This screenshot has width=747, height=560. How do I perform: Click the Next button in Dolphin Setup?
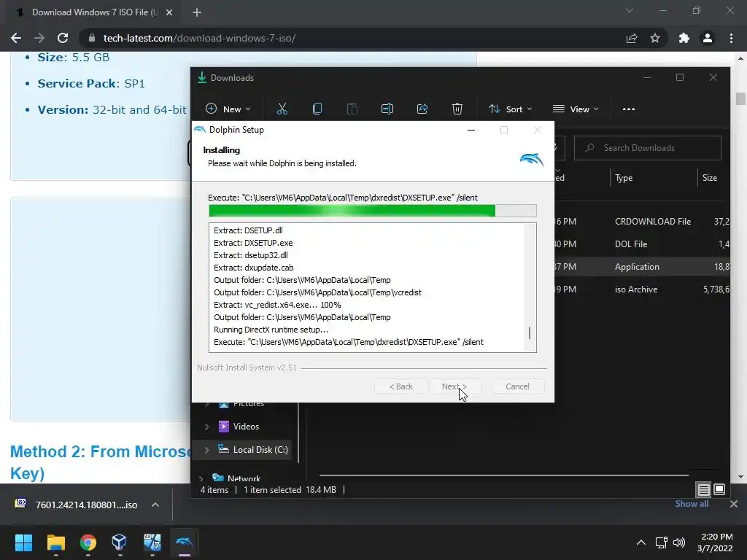point(455,386)
